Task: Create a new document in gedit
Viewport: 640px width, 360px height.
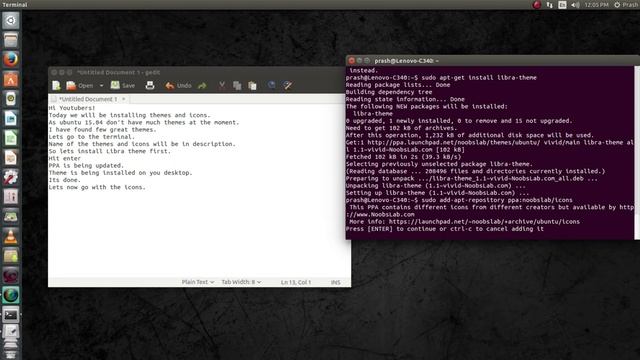Action: click(x=56, y=85)
